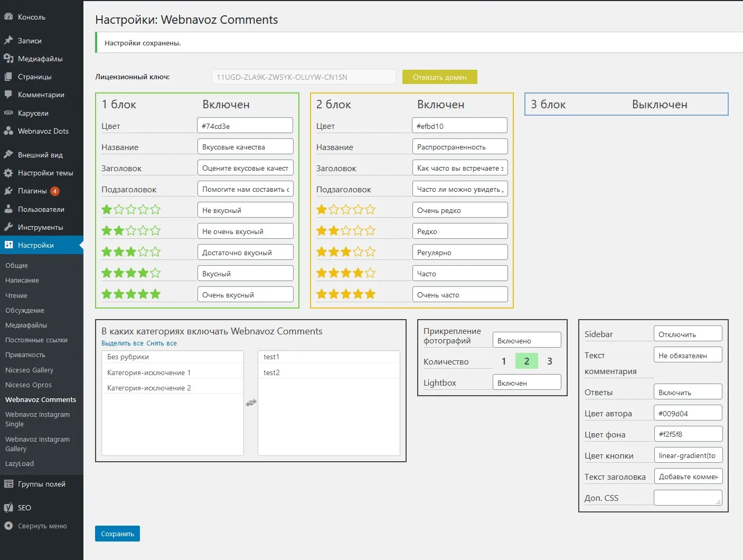Open the Sidebar Отключить dropdown
The width and height of the screenshot is (743, 560).
point(688,334)
